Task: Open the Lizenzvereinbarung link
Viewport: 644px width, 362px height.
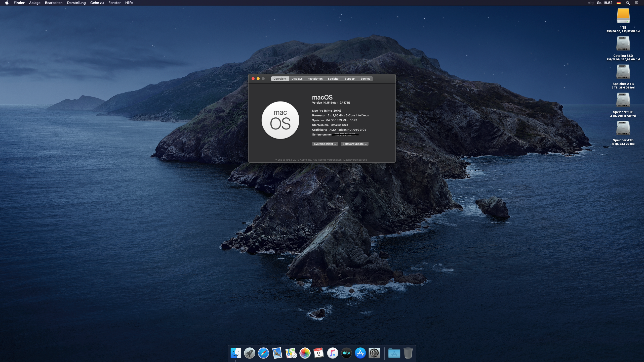Action: coord(355,160)
